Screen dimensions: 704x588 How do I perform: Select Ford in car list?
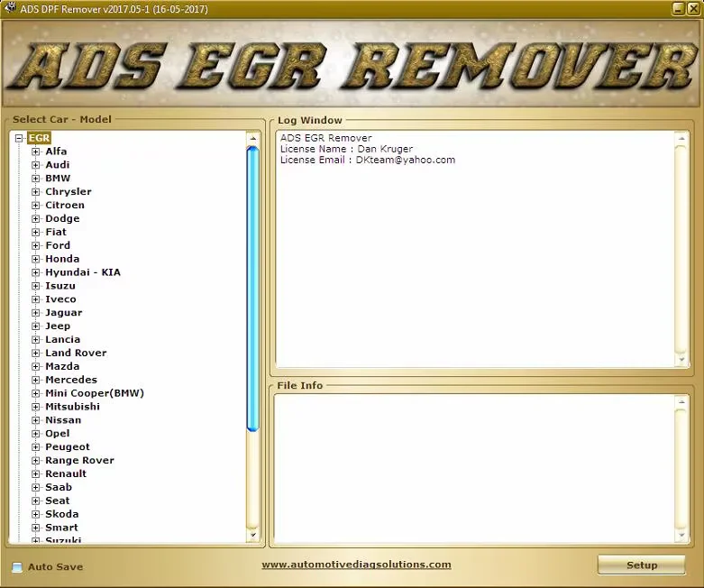pos(58,245)
